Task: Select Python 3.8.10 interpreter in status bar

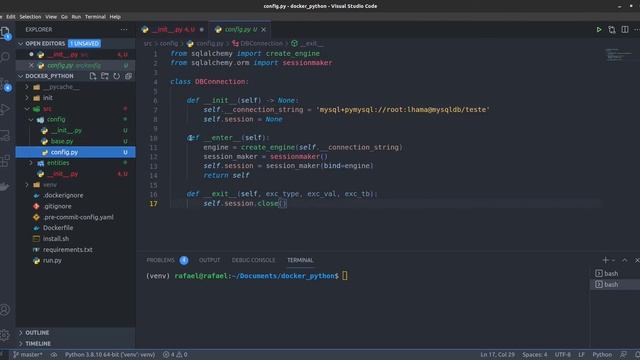Action: (110, 354)
